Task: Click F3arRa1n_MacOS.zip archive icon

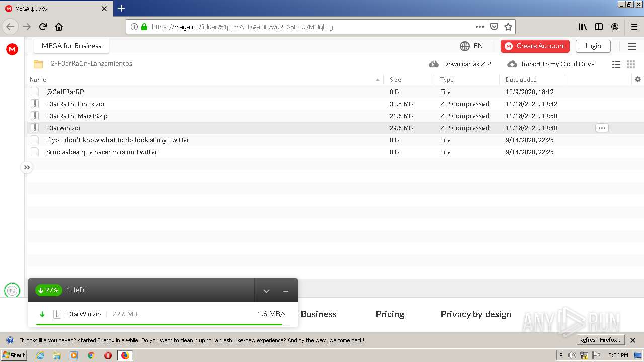Action: [35, 116]
